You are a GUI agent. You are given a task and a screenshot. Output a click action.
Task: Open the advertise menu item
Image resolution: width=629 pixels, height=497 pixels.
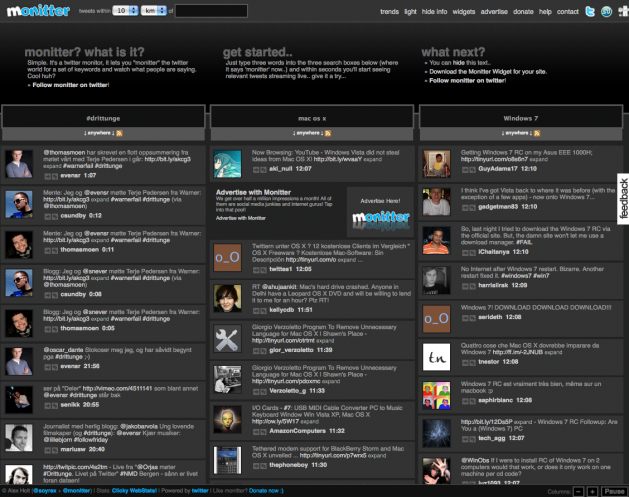[494, 12]
